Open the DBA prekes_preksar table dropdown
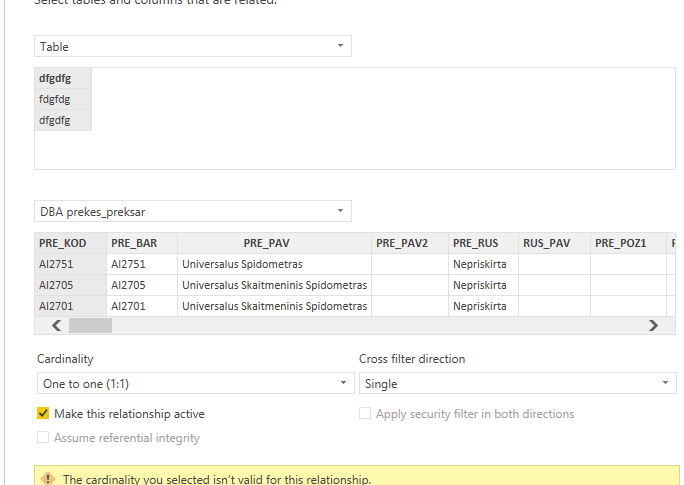 tap(193, 212)
